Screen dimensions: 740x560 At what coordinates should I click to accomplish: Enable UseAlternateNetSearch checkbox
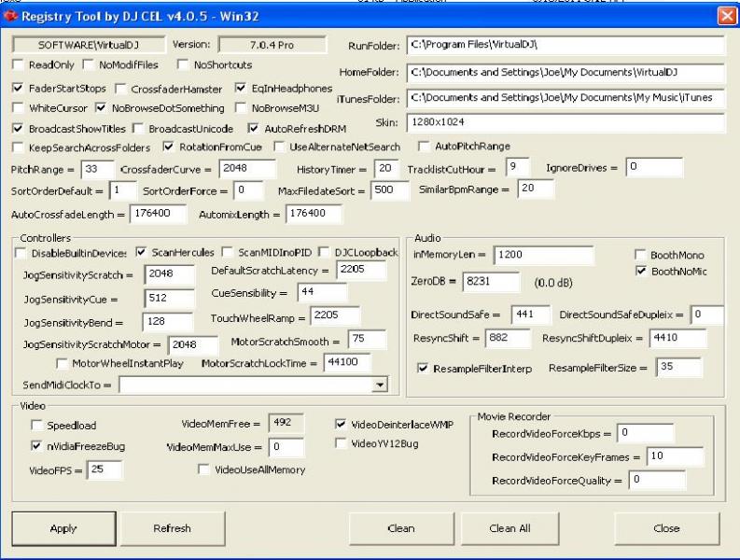[279, 147]
